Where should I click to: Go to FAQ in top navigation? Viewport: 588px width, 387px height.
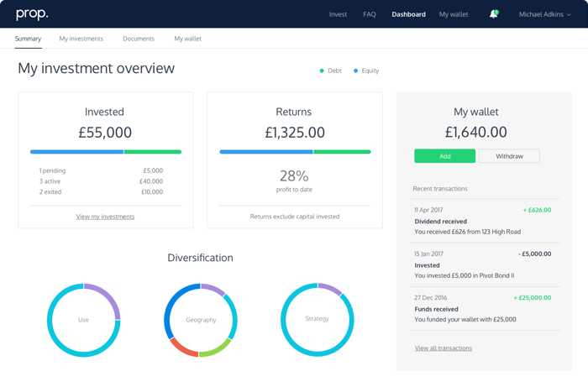[x=369, y=14]
